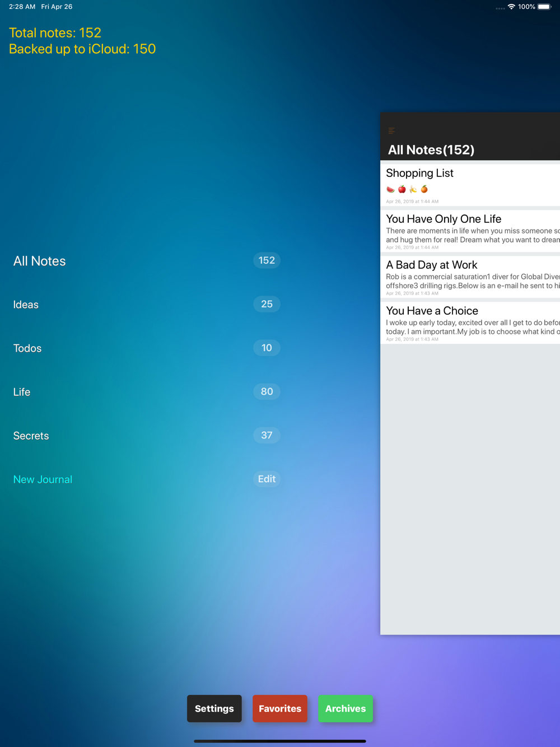Tap the 152 count badge for All Notes
The height and width of the screenshot is (747, 560).
point(267,260)
